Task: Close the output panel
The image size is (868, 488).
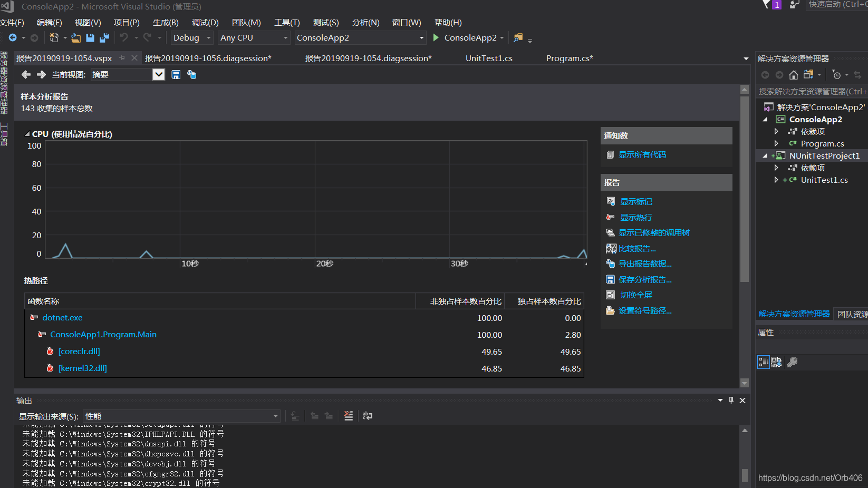Action: pyautogui.click(x=742, y=401)
